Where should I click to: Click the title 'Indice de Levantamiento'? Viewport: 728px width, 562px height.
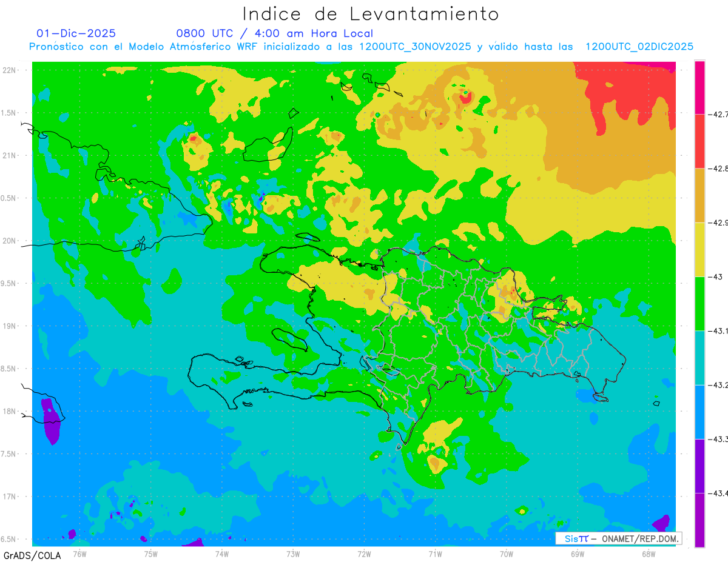pyautogui.click(x=371, y=14)
